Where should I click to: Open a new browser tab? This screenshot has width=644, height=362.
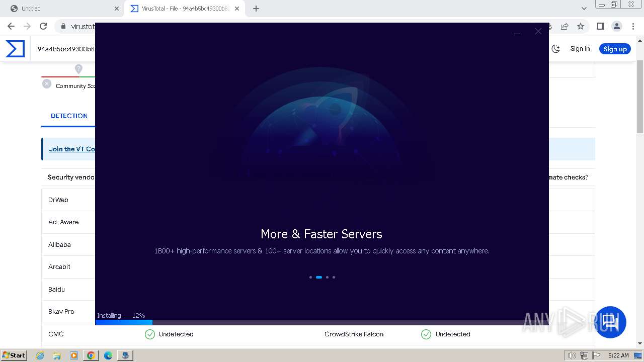(256, 9)
